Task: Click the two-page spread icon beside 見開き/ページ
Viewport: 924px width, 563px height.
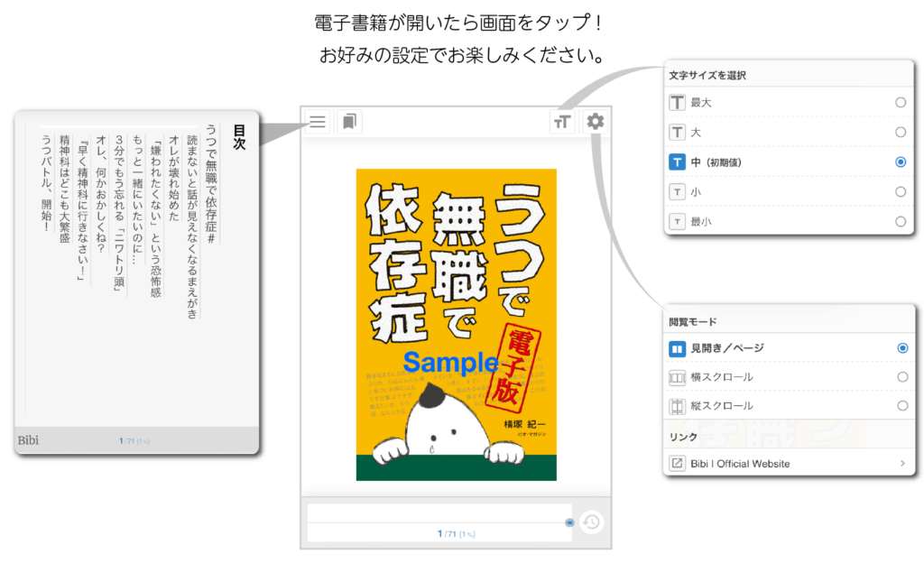Action: pos(679,347)
